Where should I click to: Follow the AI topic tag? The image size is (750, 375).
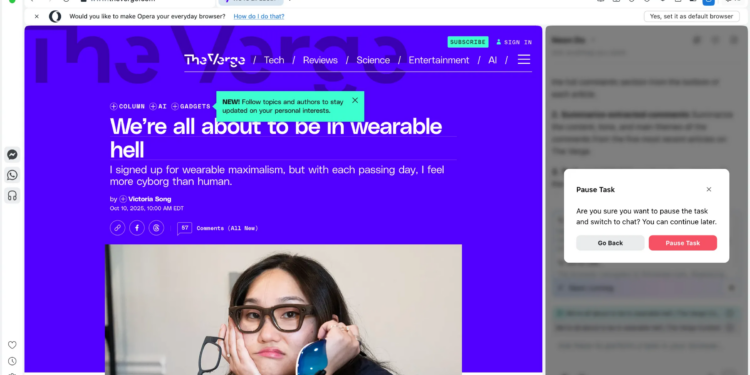point(158,106)
